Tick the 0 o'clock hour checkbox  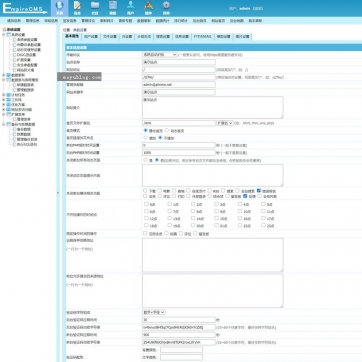pos(146,204)
